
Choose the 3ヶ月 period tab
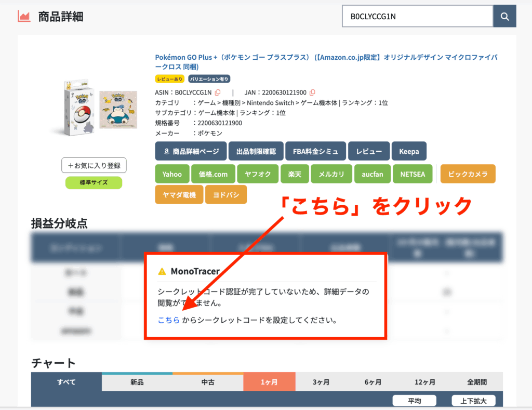tap(321, 382)
